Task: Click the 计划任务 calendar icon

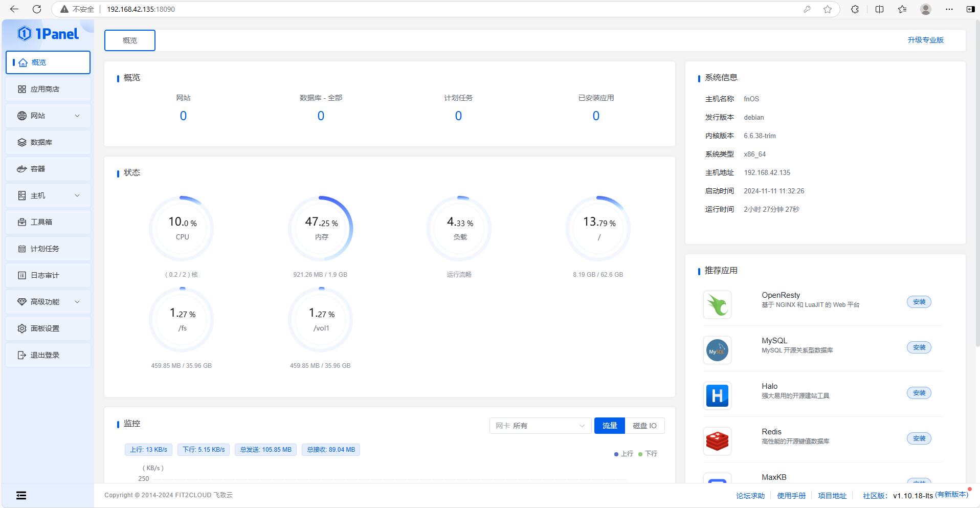Action: 22,249
